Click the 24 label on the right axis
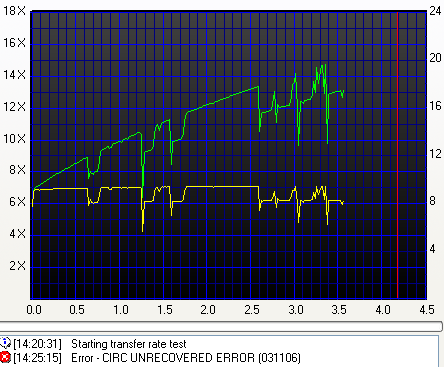This screenshot has height=367, width=444. [x=435, y=11]
